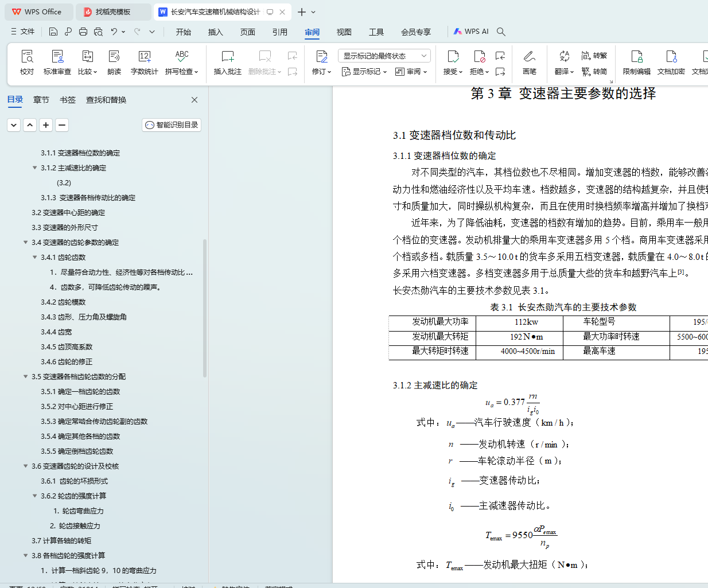
Task: Click the collapse all outline levels button
Action: 14,124
